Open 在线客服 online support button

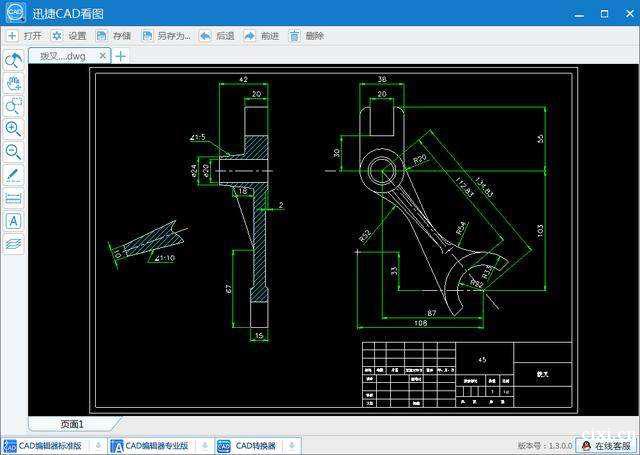607,446
